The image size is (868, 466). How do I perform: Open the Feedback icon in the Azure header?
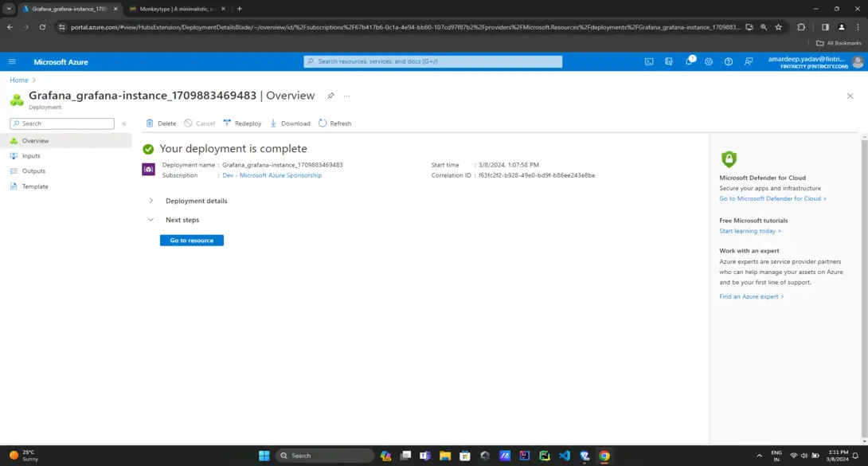(749, 61)
